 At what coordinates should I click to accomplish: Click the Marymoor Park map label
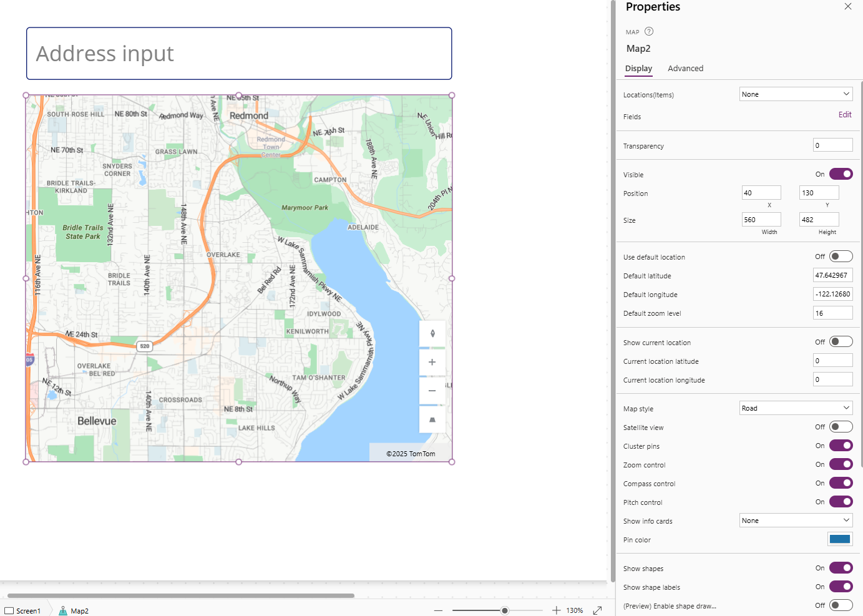(305, 208)
